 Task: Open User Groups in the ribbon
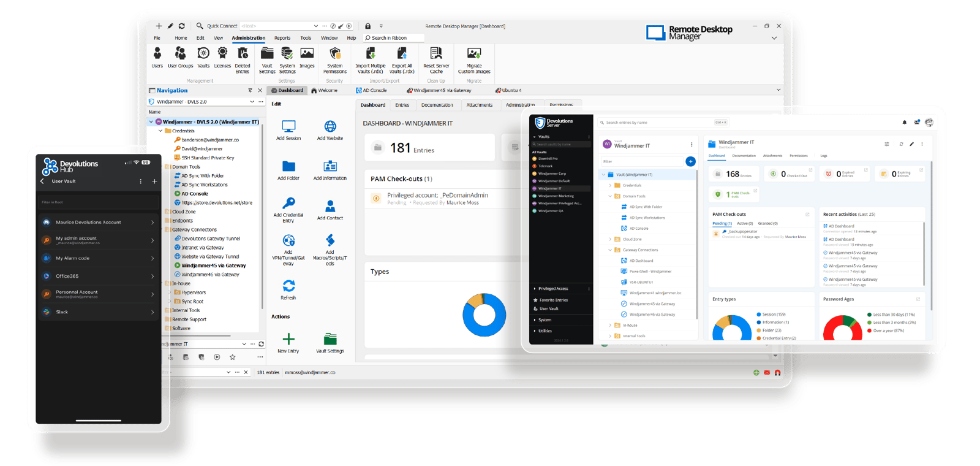click(x=180, y=58)
